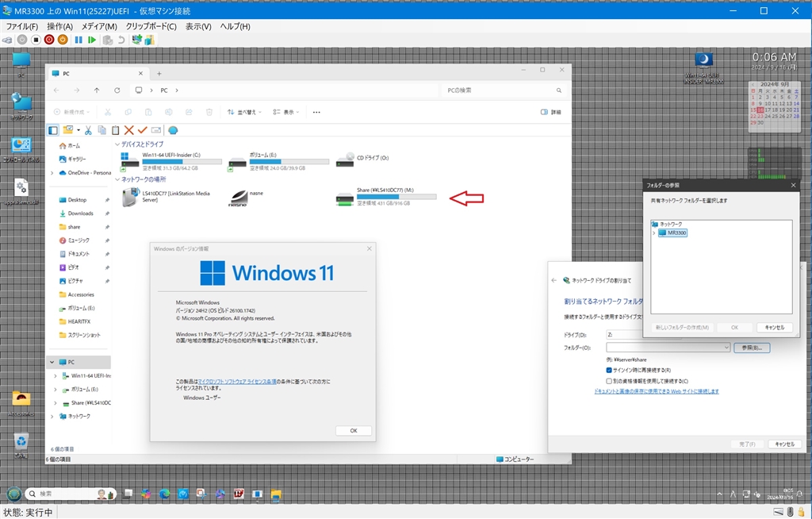Toggle サインイン時に再接続する checkbox

click(x=609, y=370)
